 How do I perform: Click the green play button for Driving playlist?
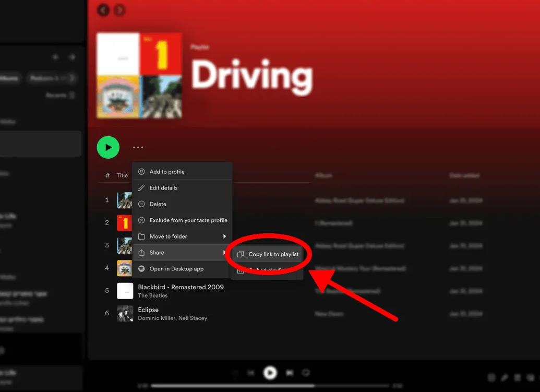click(x=108, y=148)
